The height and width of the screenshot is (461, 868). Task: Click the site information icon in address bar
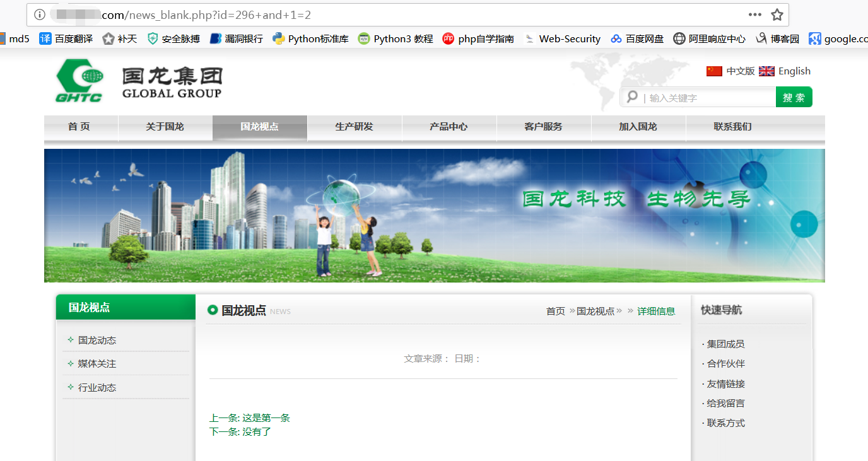[x=40, y=15]
